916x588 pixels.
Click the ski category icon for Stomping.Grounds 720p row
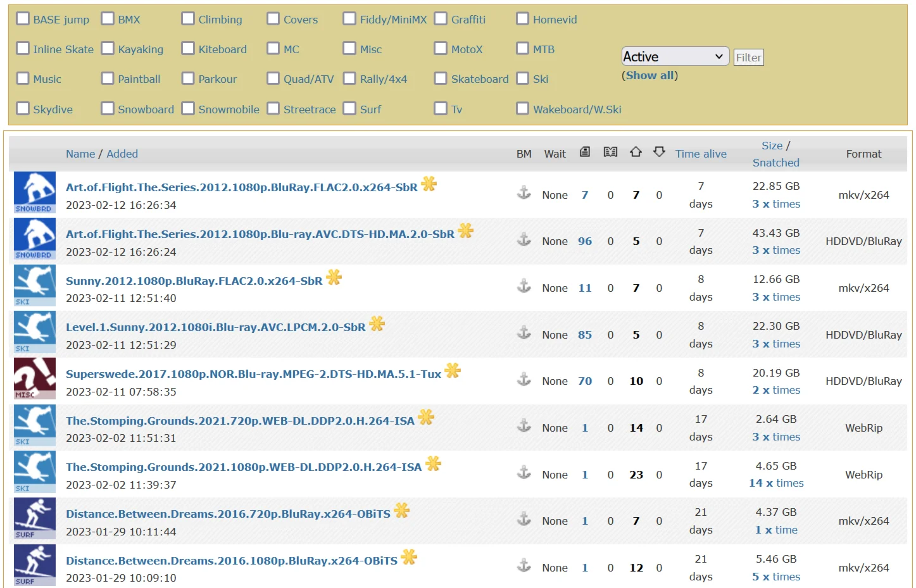click(35, 425)
